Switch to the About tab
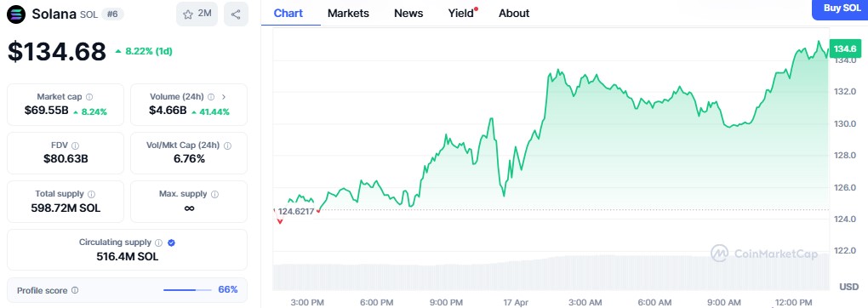 [514, 14]
